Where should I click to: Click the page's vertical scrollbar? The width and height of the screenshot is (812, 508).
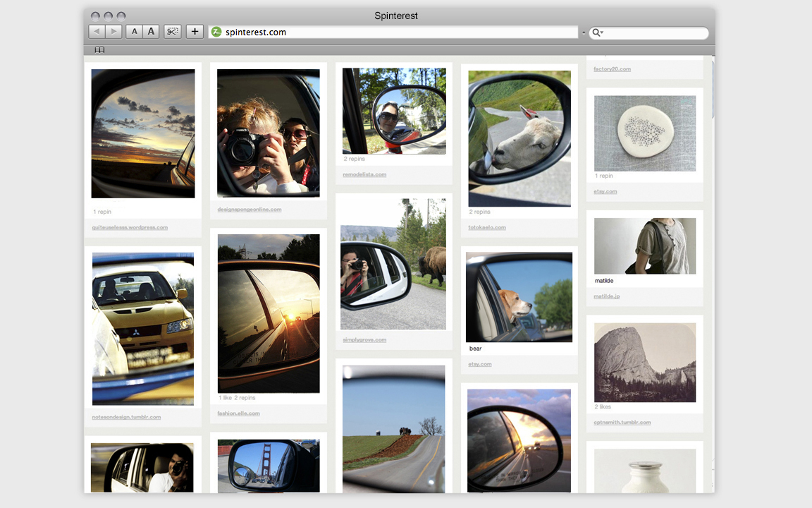point(713,88)
